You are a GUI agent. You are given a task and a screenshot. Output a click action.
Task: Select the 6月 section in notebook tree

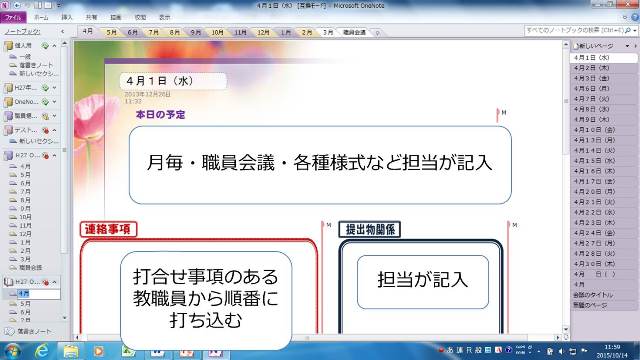click(x=25, y=183)
